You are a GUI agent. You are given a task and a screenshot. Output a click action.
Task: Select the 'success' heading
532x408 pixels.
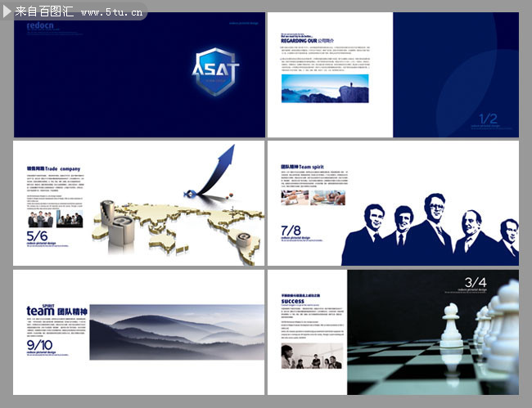pos(292,301)
